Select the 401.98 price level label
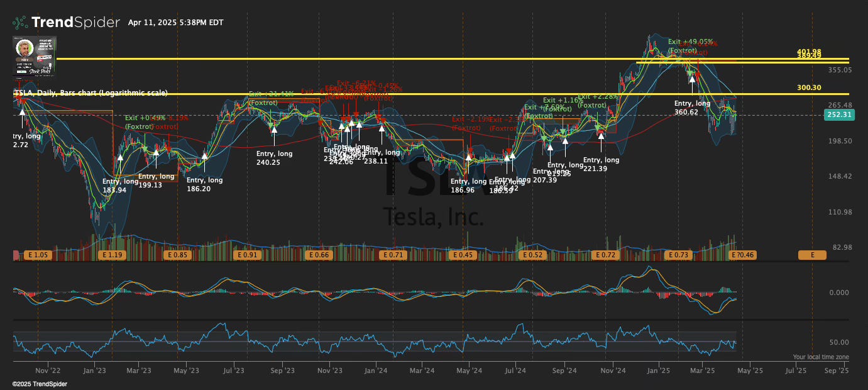This screenshot has height=390, width=868. pos(809,52)
